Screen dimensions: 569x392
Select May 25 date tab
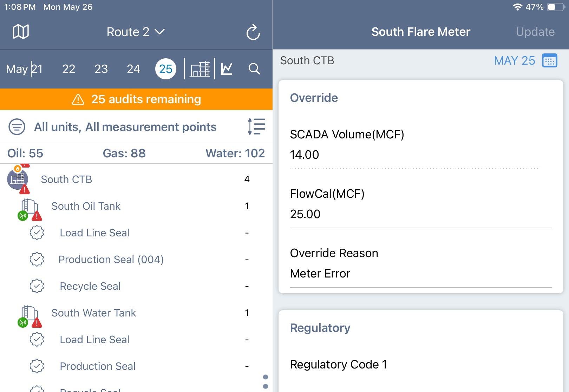point(165,69)
